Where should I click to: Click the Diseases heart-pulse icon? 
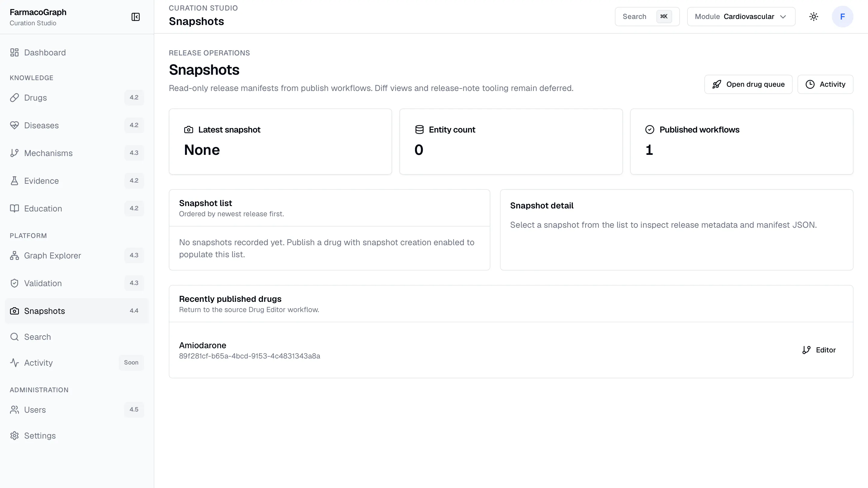pos(14,125)
